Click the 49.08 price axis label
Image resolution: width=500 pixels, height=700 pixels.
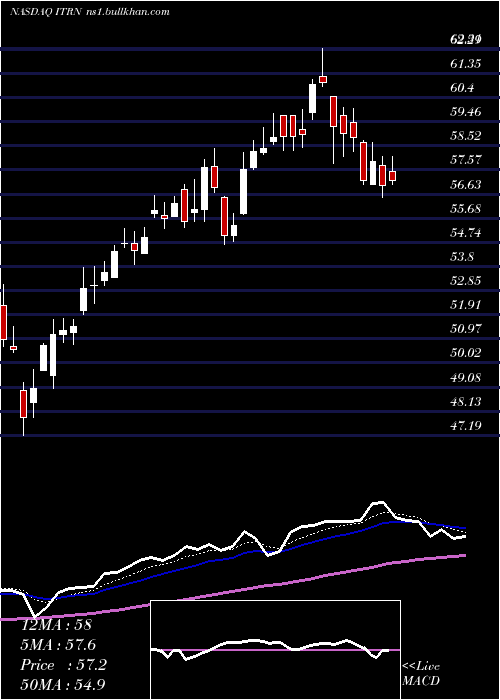[x=466, y=378]
